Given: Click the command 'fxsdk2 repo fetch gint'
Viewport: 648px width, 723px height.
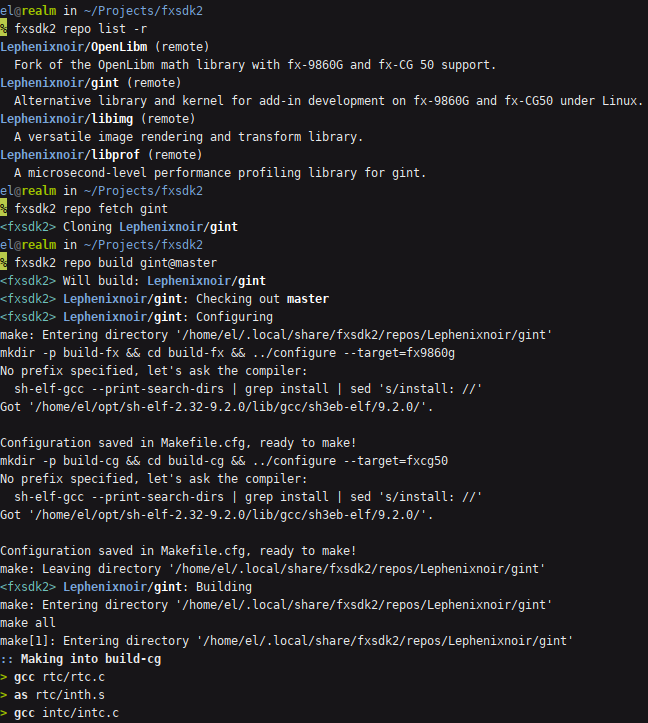Looking at the screenshot, I should (91, 208).
